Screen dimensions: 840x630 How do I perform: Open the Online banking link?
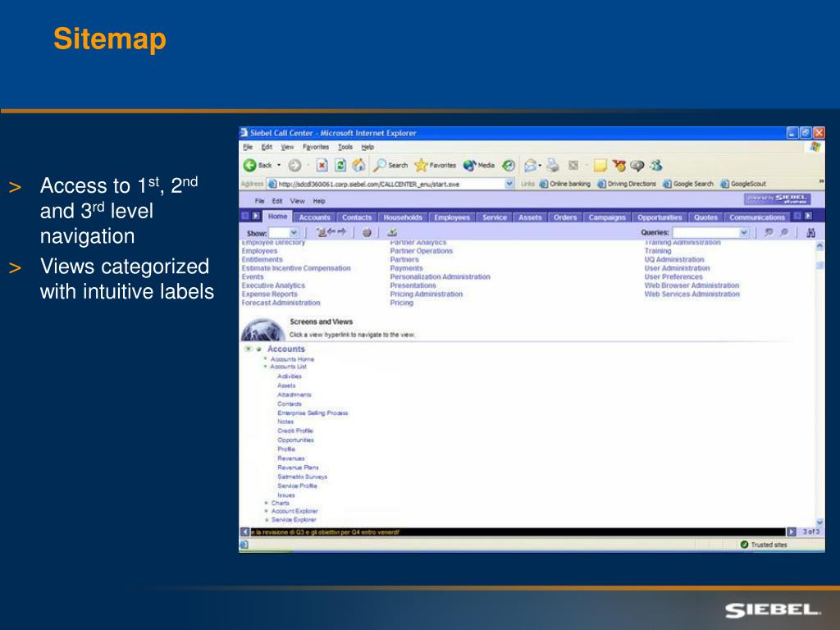[564, 184]
